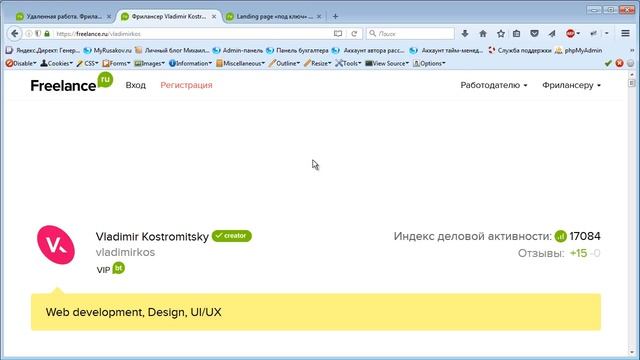
Task: Click the vertical page scrollbar
Action: (x=632, y=212)
